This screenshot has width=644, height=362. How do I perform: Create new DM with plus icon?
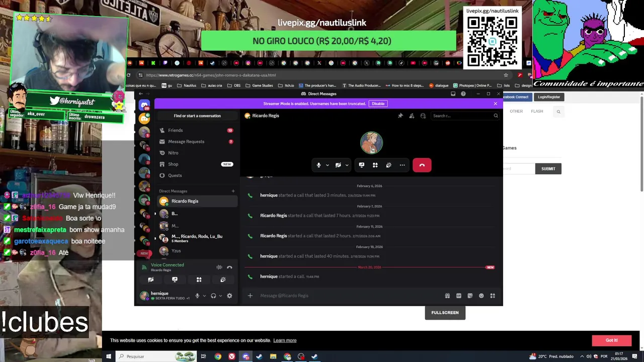pyautogui.click(x=233, y=191)
